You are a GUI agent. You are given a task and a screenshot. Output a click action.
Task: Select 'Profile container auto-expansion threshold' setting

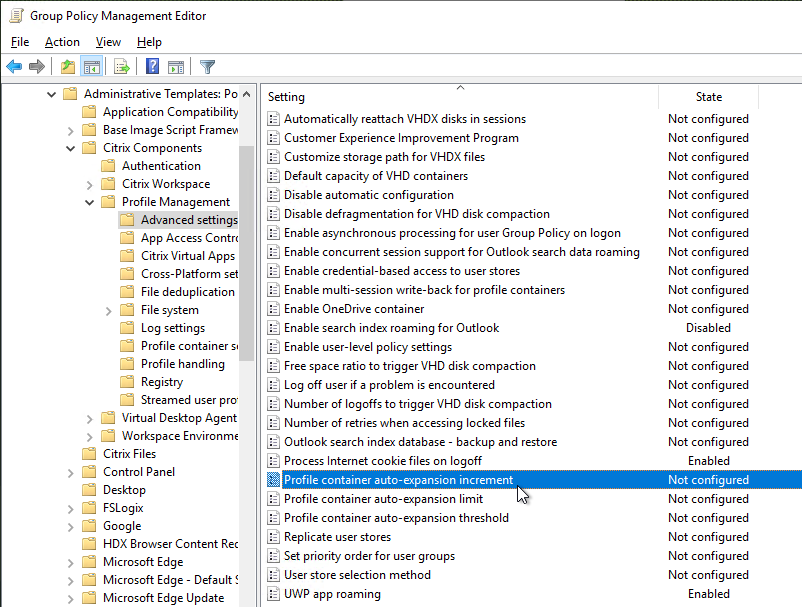396,518
